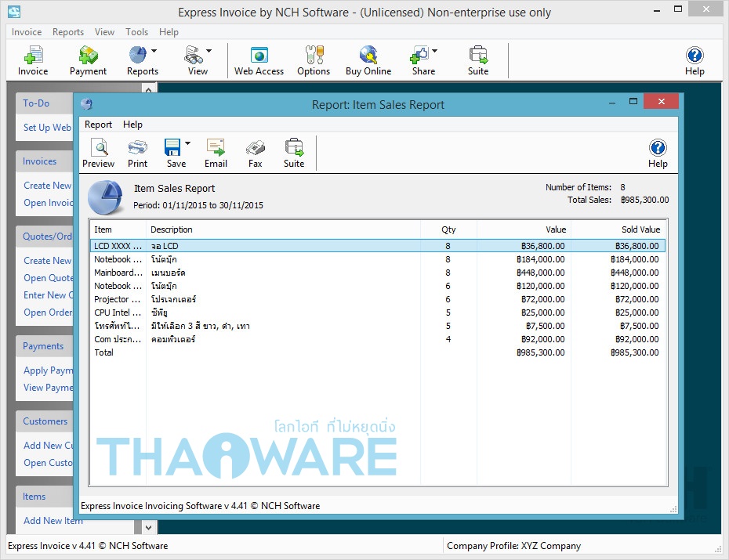Open the Payment toolbar icon

tap(88, 60)
